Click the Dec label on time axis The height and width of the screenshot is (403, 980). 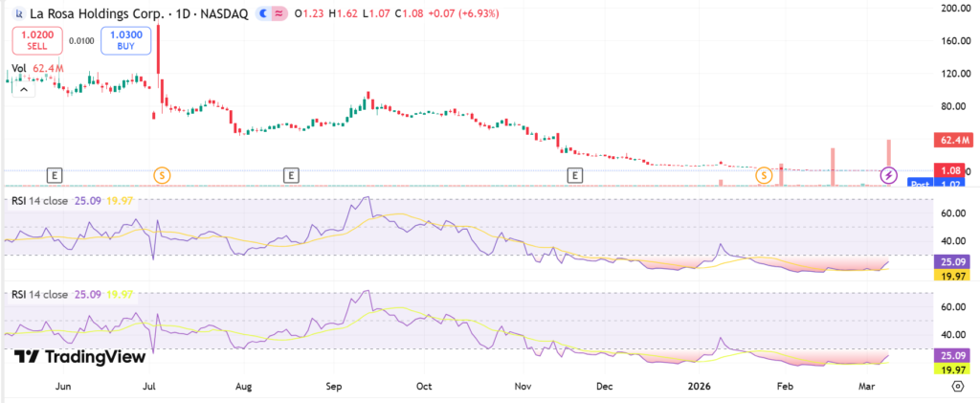[605, 387]
